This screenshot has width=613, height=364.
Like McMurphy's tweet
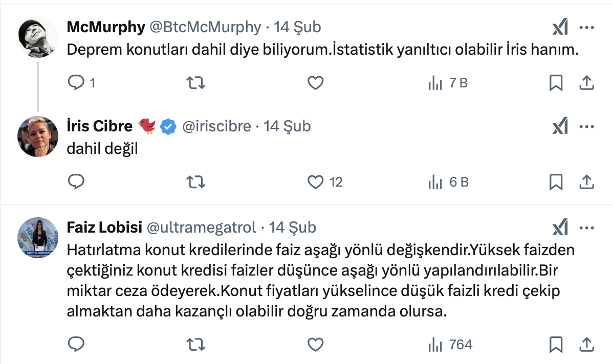tap(316, 82)
